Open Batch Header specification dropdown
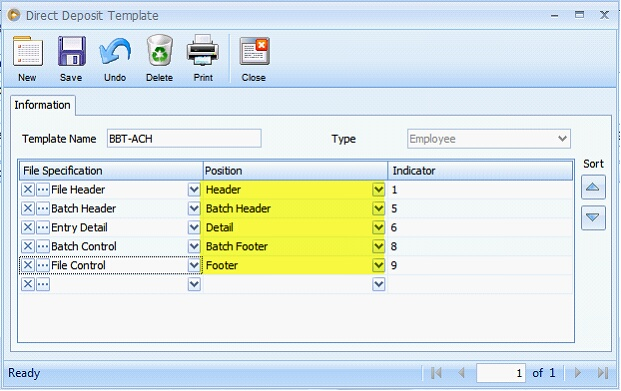The width and height of the screenshot is (621, 391). (194, 208)
